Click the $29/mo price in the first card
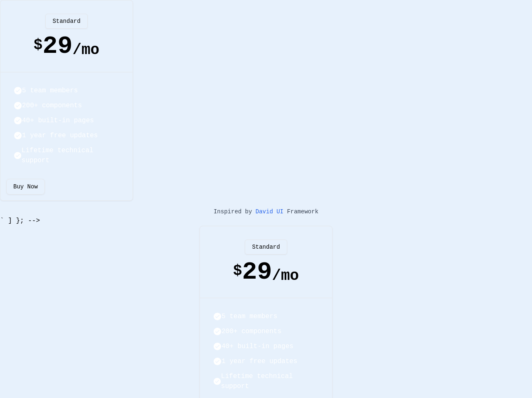 click(x=66, y=46)
